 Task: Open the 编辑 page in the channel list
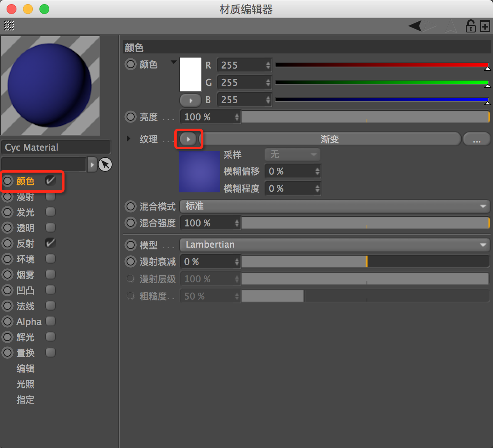tap(25, 369)
